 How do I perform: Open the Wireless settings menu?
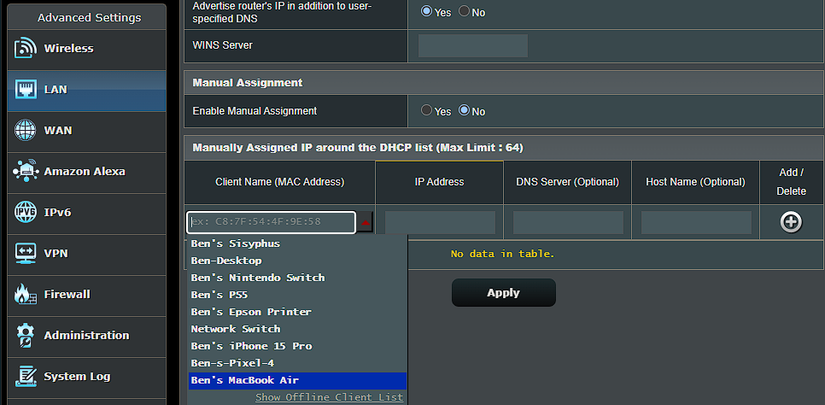(87, 48)
